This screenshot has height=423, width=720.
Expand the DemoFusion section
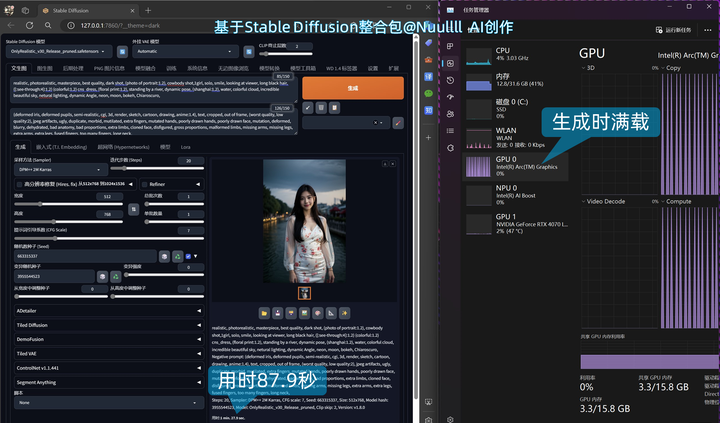pos(109,339)
